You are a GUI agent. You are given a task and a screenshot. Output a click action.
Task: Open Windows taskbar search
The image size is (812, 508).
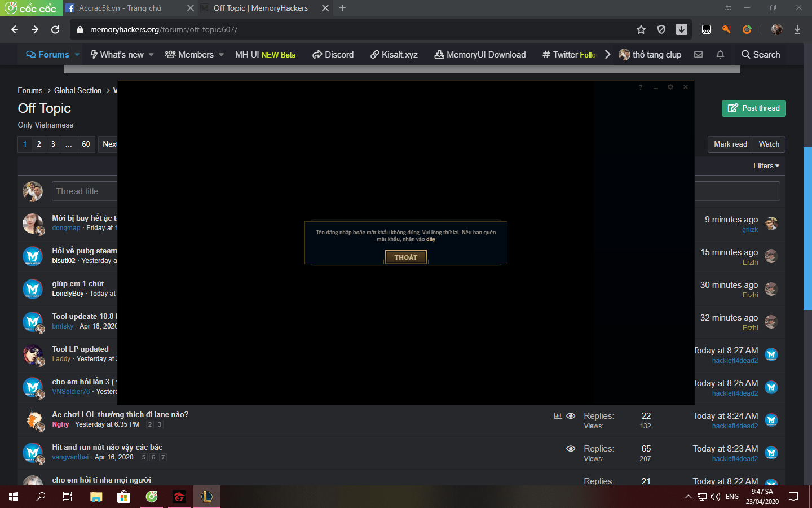coord(41,497)
